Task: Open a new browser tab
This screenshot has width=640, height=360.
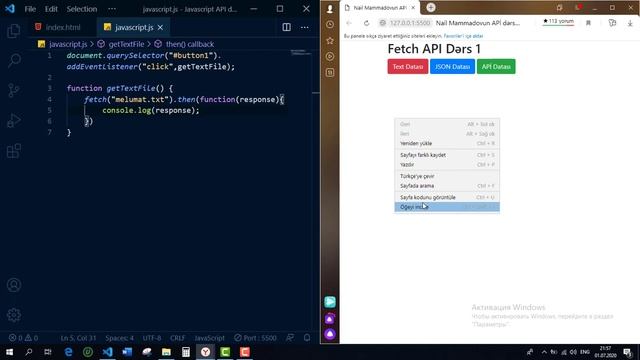Action: (x=431, y=7)
